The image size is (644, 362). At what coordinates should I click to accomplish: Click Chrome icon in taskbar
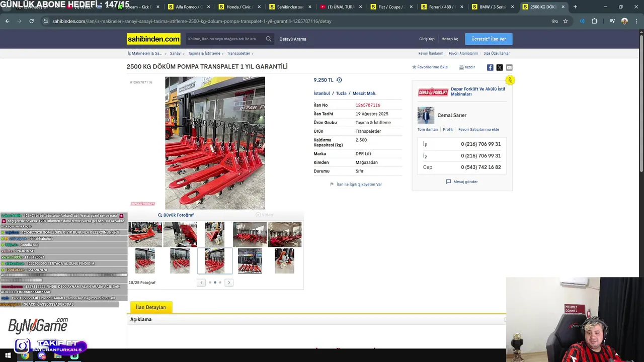click(x=25, y=355)
